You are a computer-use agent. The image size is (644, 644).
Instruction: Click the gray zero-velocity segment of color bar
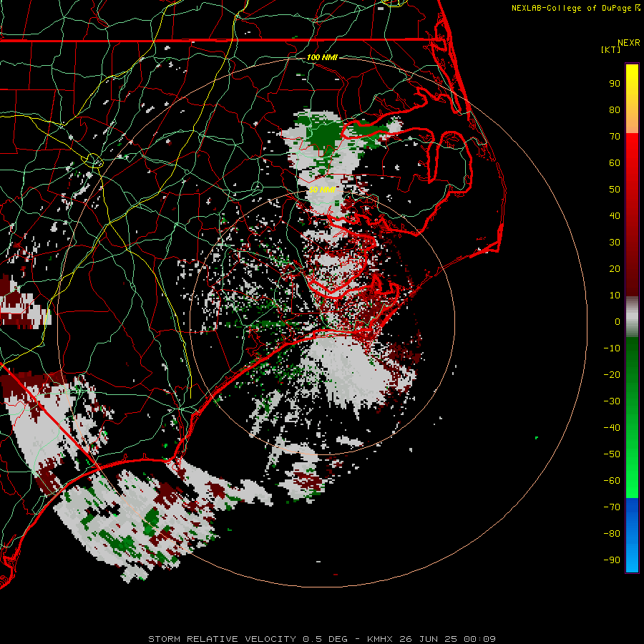[x=632, y=317]
